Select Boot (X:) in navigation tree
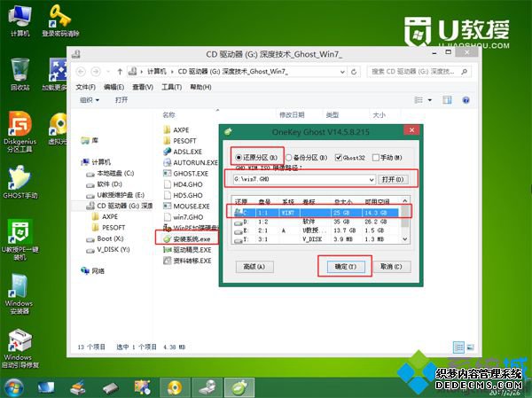Screen dimensions: 532x398 point(106,238)
